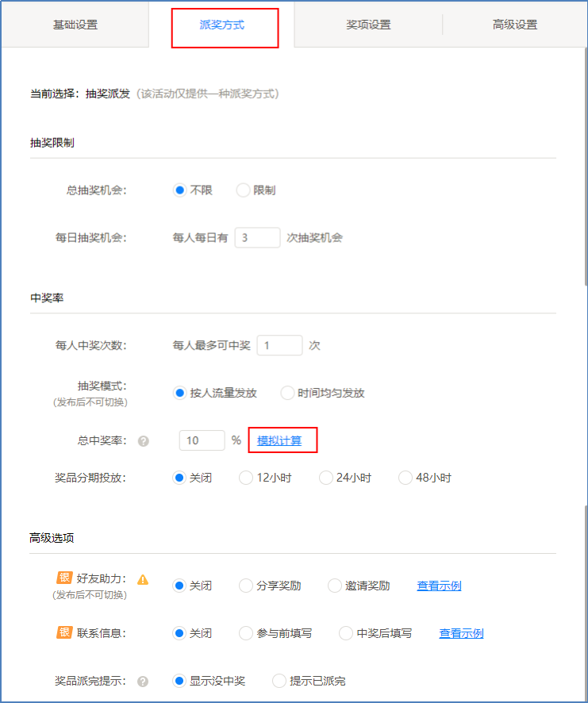588x703 pixels.
Task: Select 限制 for 总抽奖机会
Action: pyautogui.click(x=243, y=190)
